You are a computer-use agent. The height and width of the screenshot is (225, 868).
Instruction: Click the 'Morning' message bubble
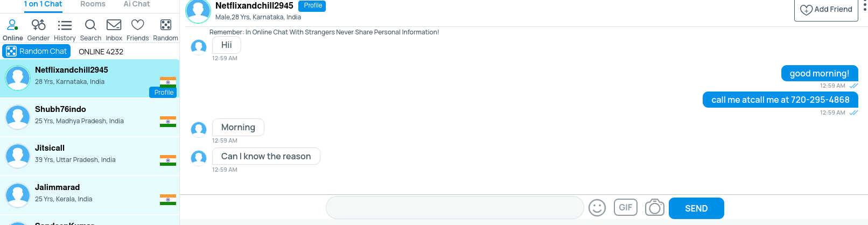tap(238, 128)
